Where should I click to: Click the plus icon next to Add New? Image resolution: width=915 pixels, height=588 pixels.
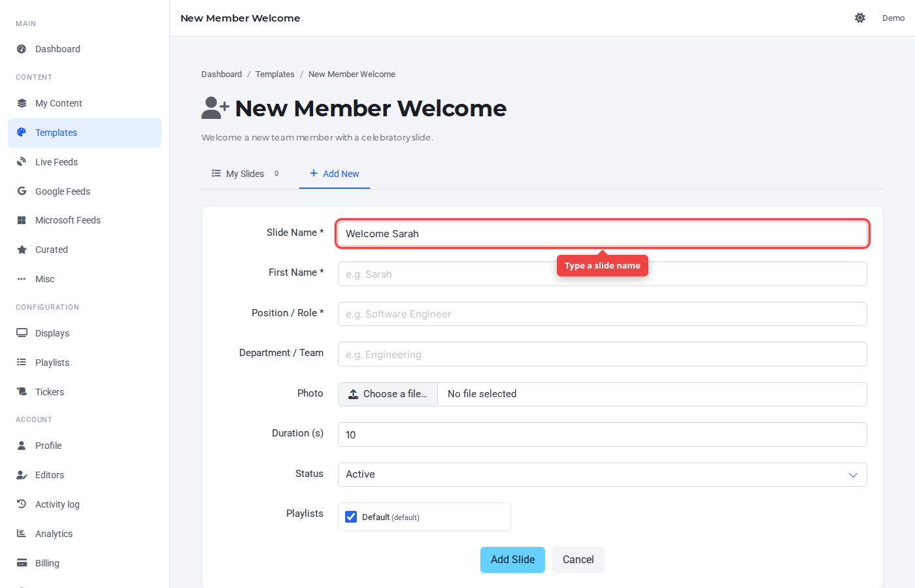[x=314, y=173]
